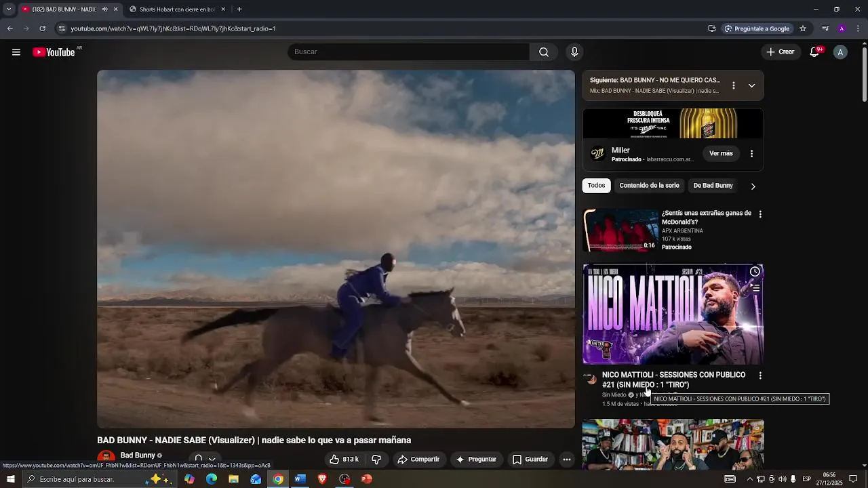
Task: Open playlist options three-dot menu
Action: [x=733, y=85]
